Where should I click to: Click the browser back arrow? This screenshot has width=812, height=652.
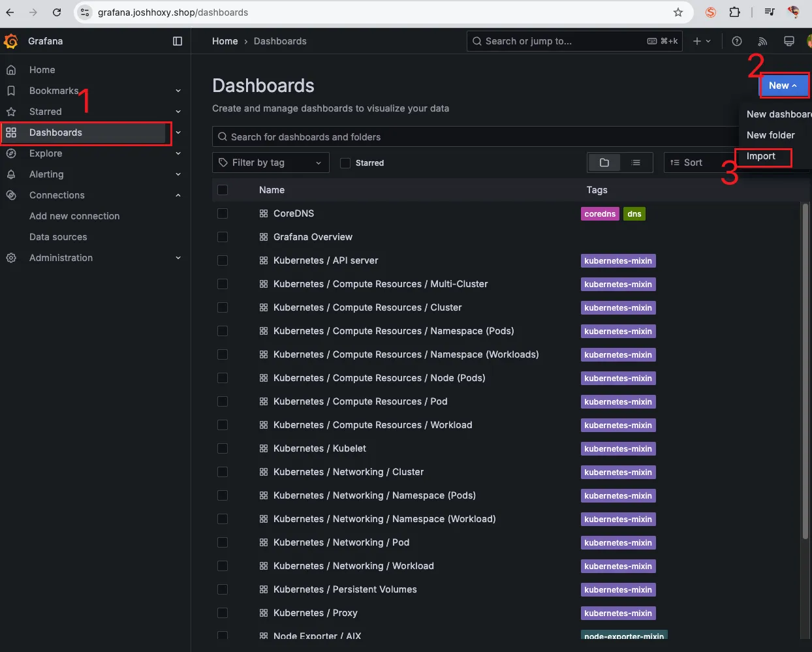tap(10, 12)
